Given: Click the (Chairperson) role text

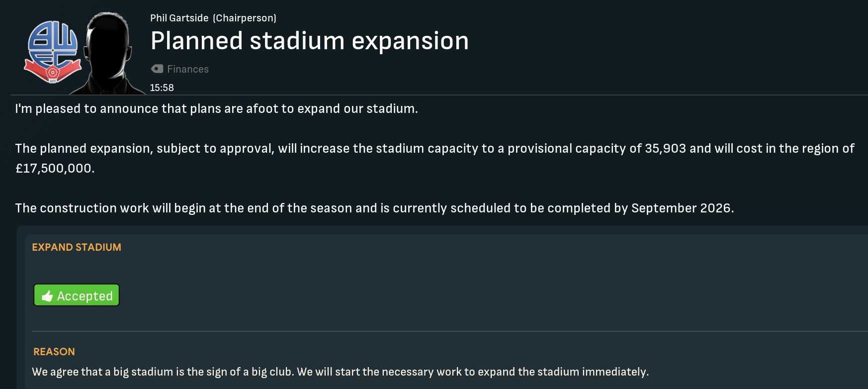Looking at the screenshot, I should tap(245, 18).
